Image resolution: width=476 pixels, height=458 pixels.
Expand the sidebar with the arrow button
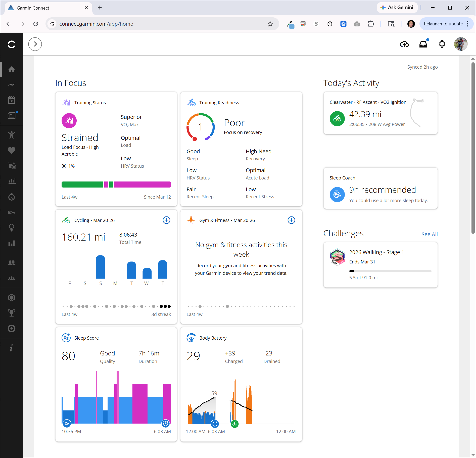[35, 44]
